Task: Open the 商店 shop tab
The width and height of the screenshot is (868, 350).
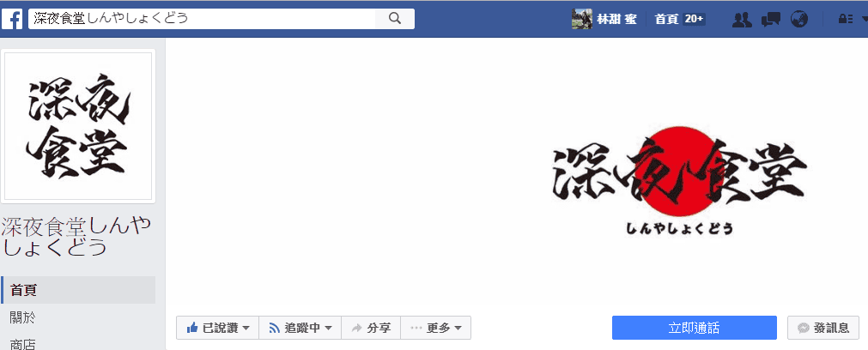Action: pos(24,343)
